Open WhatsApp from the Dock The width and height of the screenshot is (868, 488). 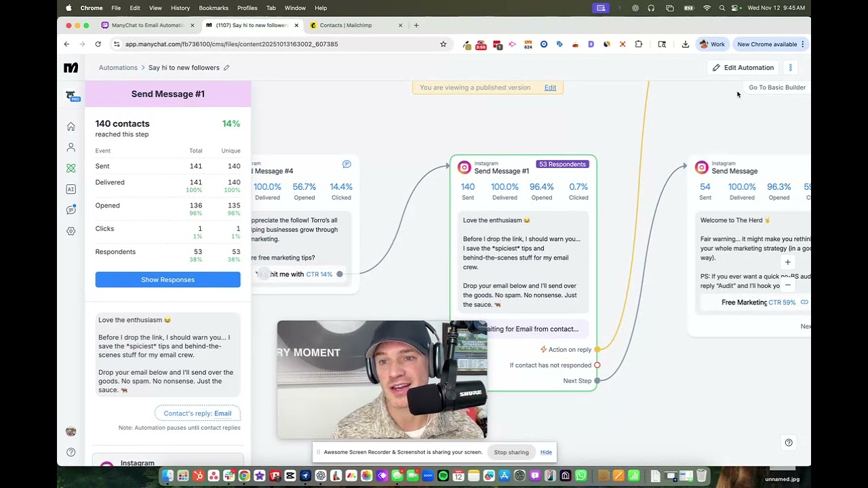tap(580, 476)
